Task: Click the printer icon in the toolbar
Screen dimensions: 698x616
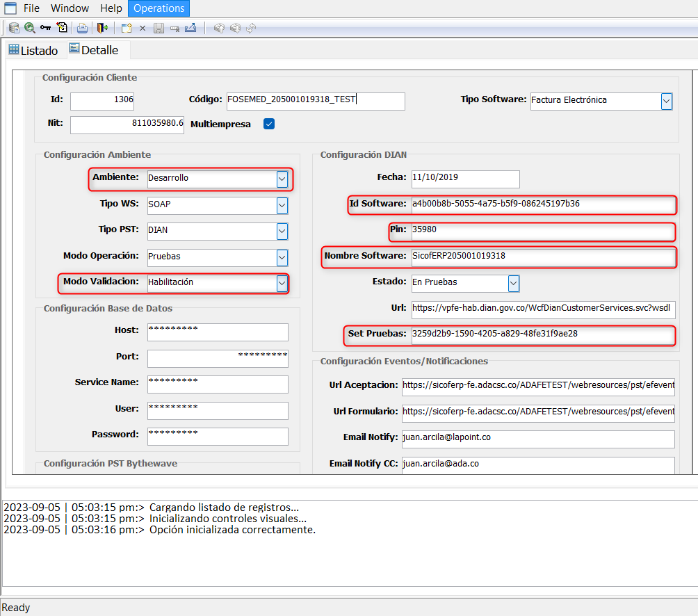Action: (x=82, y=28)
